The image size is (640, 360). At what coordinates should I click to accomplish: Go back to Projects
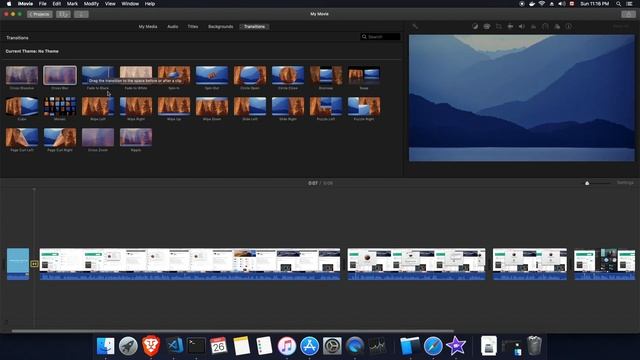coord(40,14)
